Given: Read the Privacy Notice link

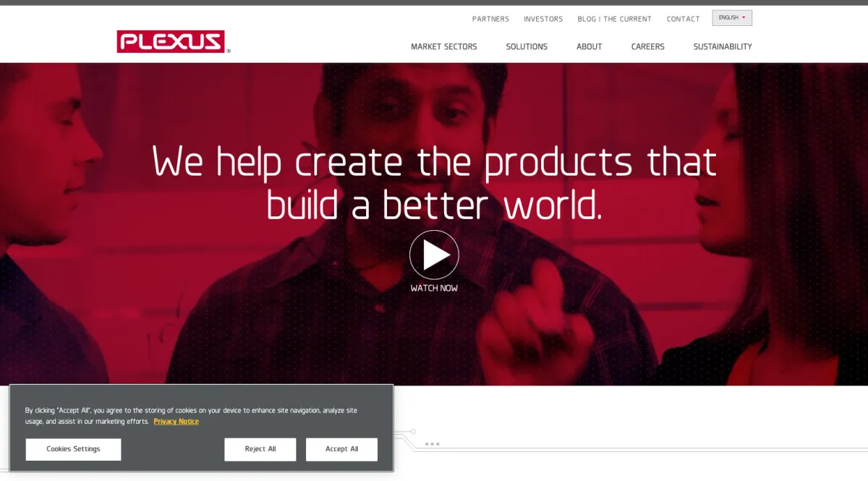Looking at the screenshot, I should point(176,422).
